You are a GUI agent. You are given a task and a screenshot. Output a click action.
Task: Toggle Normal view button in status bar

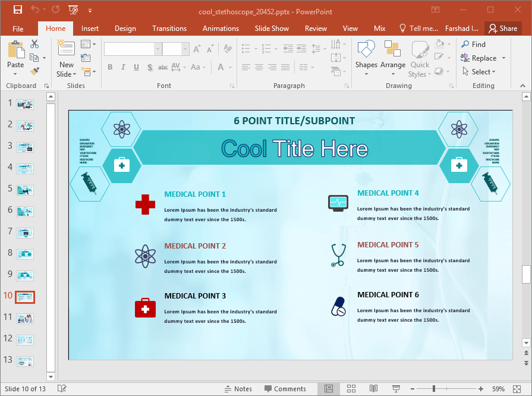(x=329, y=389)
